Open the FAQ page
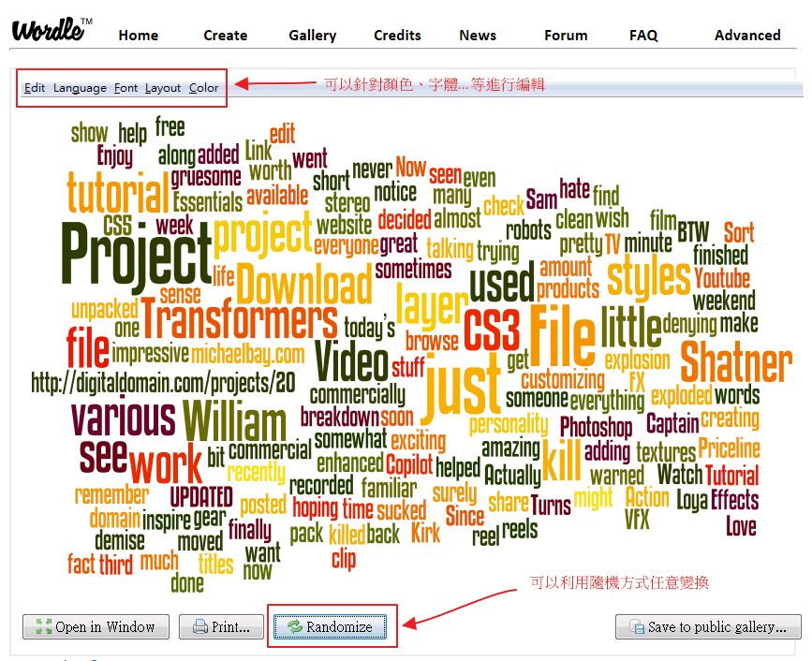Image resolution: width=812 pixels, height=661 pixels. [x=643, y=36]
